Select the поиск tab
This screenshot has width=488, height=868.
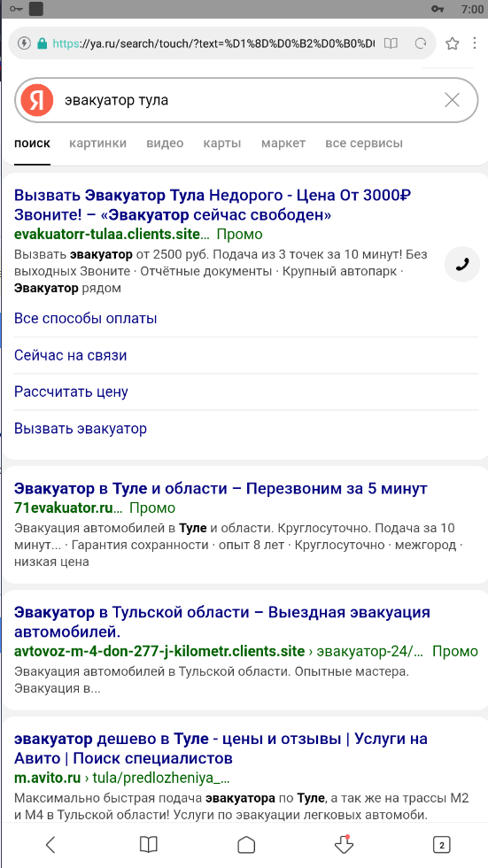click(x=32, y=143)
